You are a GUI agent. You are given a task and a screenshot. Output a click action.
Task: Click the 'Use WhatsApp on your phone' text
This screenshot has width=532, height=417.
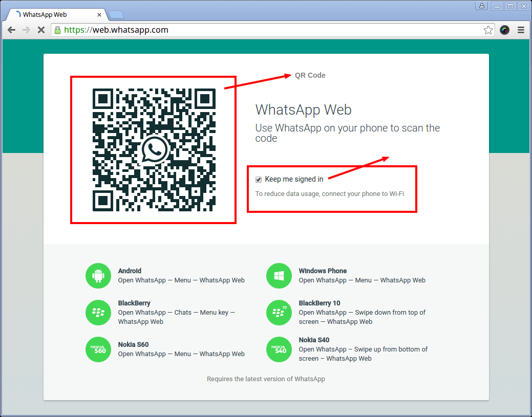348,133
